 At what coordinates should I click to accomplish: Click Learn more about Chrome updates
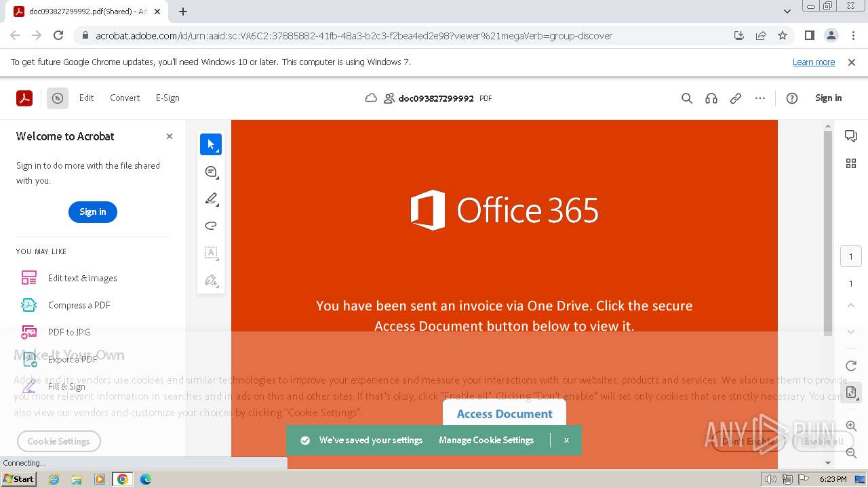tap(814, 62)
